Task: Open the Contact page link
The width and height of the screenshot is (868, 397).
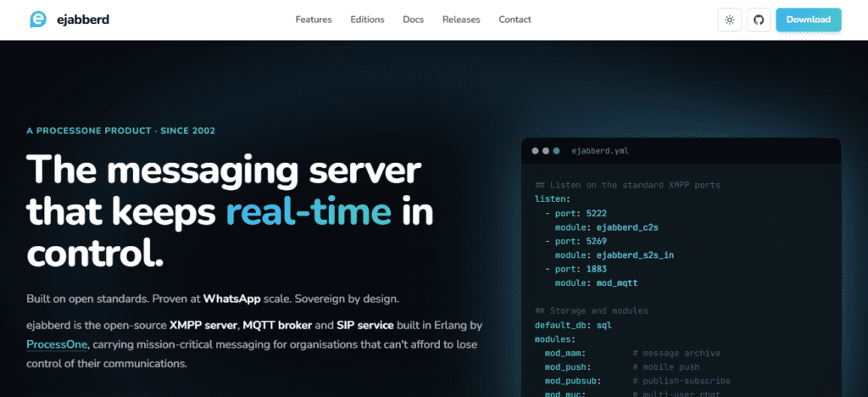Action: click(515, 20)
